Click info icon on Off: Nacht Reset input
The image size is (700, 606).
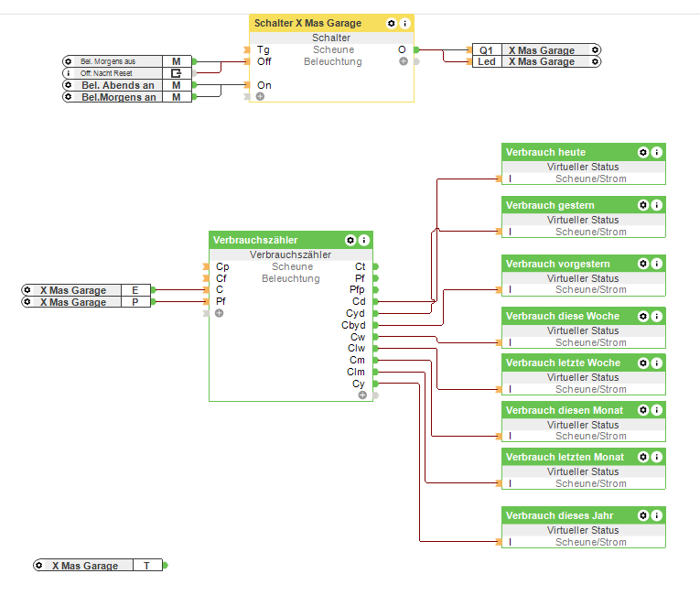[68, 73]
